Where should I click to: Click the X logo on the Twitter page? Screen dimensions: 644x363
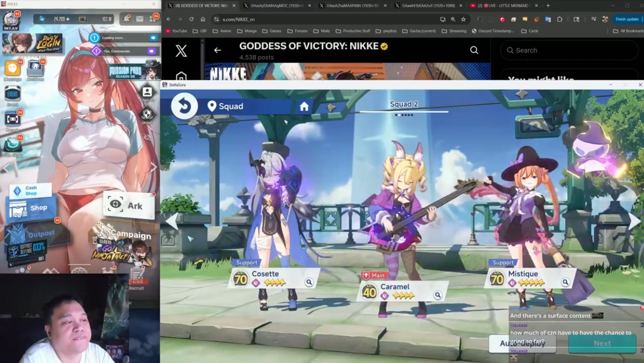181,51
